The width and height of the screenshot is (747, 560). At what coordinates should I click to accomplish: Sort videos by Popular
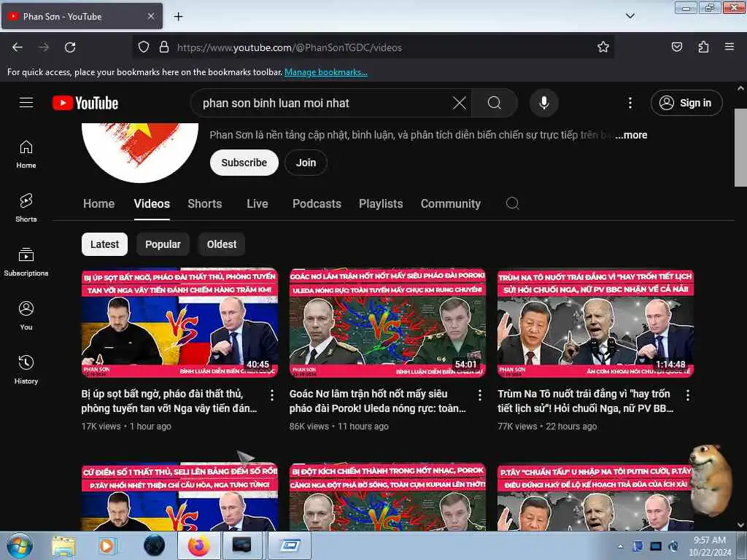click(x=163, y=244)
